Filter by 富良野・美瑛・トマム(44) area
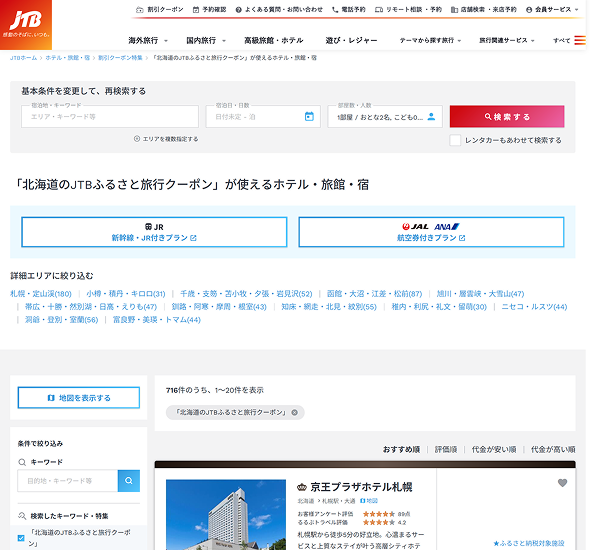 (x=157, y=320)
